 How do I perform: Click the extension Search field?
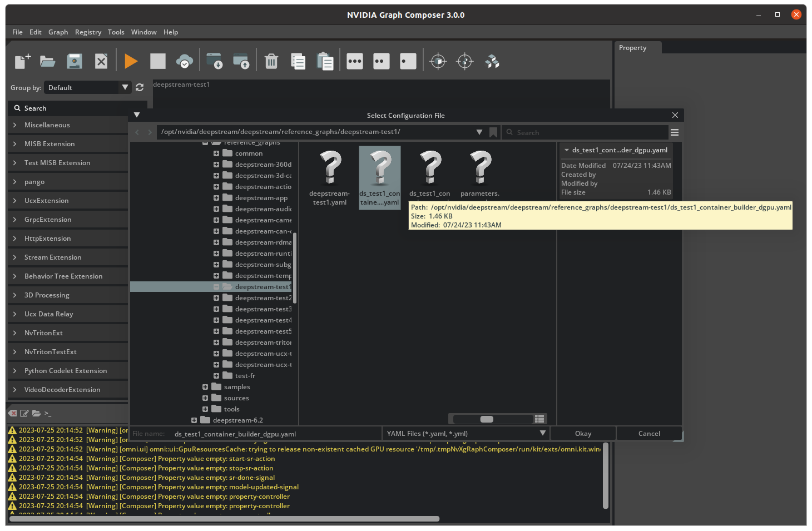[x=77, y=108]
